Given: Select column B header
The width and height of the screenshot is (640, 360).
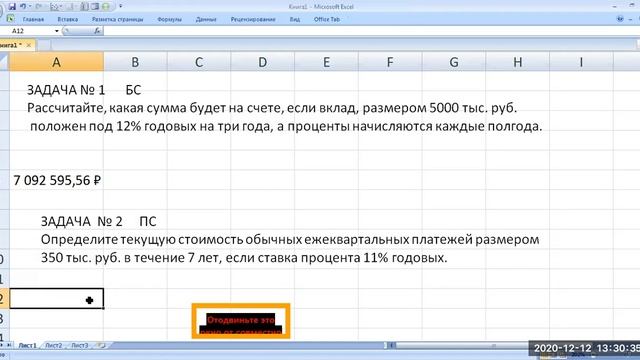Looking at the screenshot, I should click(135, 62).
